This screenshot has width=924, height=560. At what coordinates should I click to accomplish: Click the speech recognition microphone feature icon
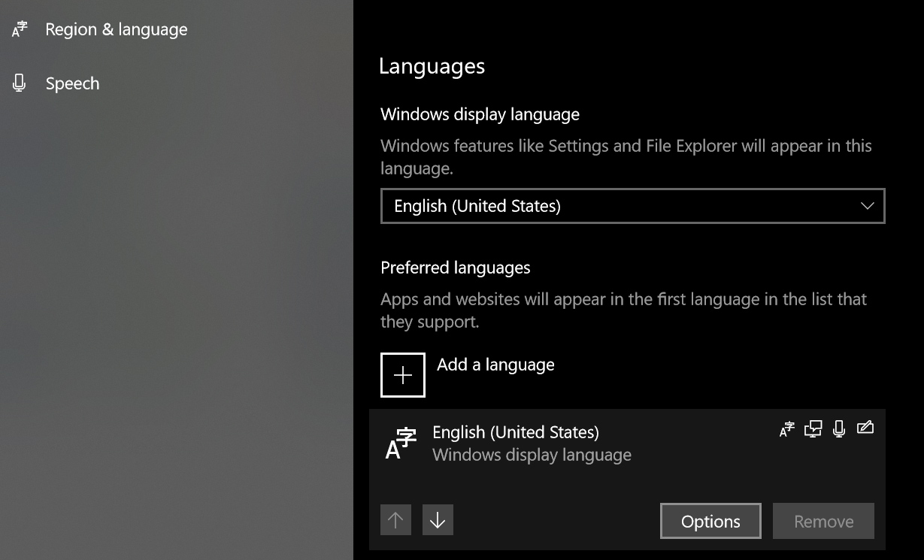839,429
